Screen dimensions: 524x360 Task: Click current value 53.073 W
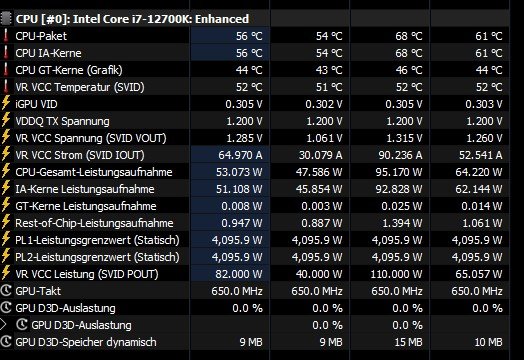click(x=239, y=172)
